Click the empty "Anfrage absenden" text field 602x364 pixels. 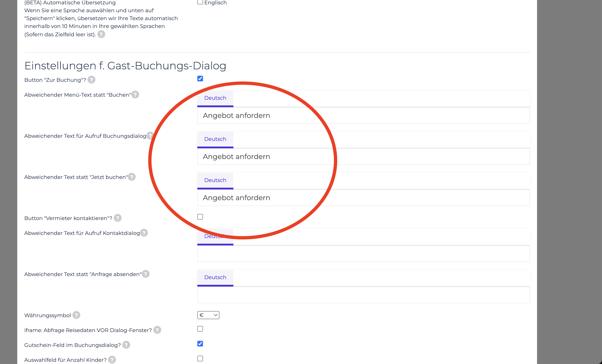[364, 295]
